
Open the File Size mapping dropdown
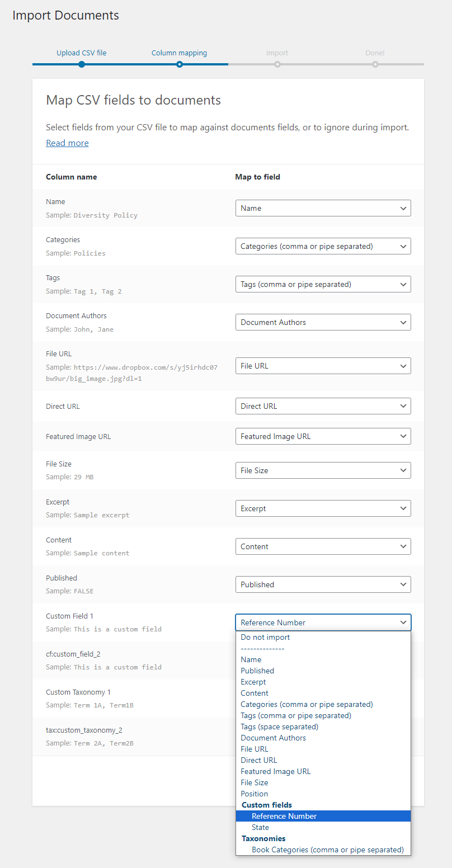(323, 470)
